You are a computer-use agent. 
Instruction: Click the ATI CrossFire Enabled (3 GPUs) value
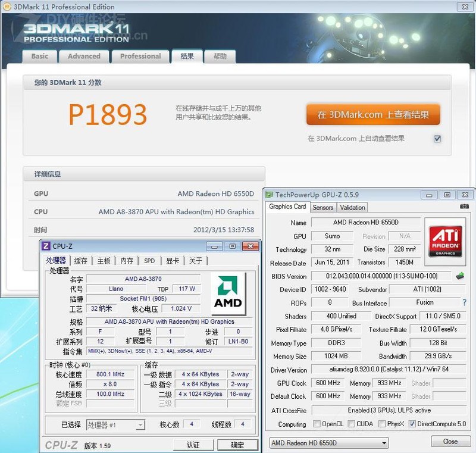click(389, 410)
